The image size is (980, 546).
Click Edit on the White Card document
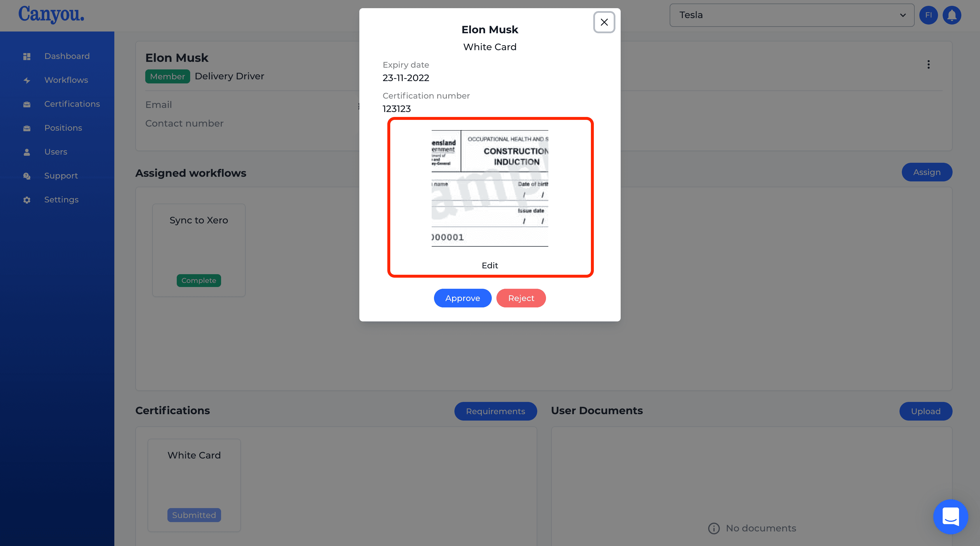[489, 265]
